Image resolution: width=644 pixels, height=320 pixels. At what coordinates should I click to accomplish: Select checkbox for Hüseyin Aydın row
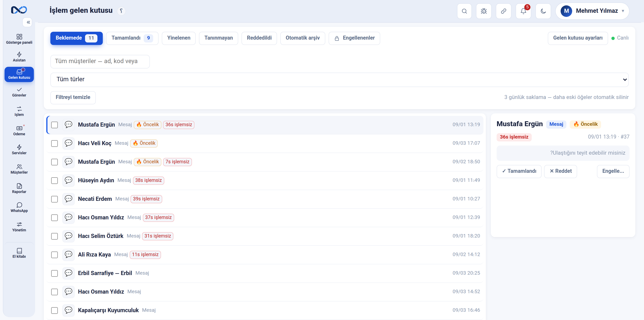click(x=54, y=180)
